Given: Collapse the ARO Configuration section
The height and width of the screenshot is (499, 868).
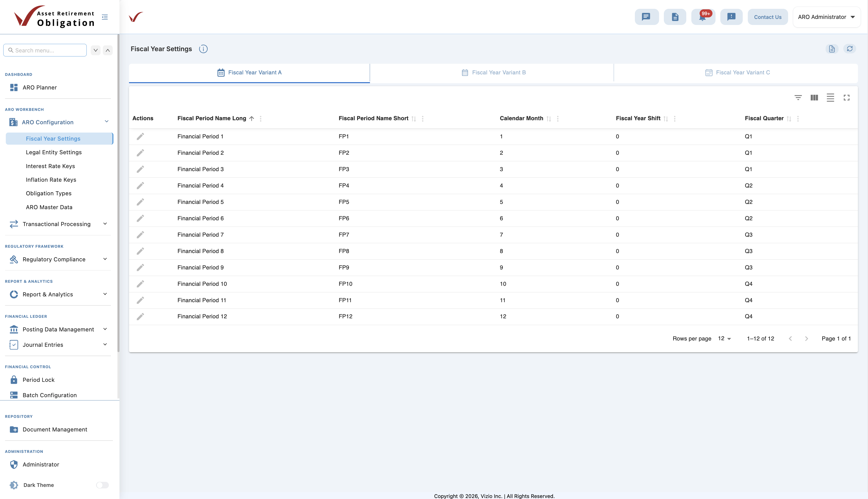Looking at the screenshot, I should pos(106,122).
